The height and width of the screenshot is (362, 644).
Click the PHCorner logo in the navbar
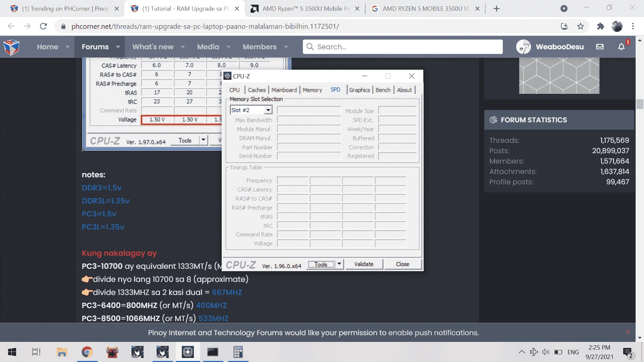coord(11,47)
